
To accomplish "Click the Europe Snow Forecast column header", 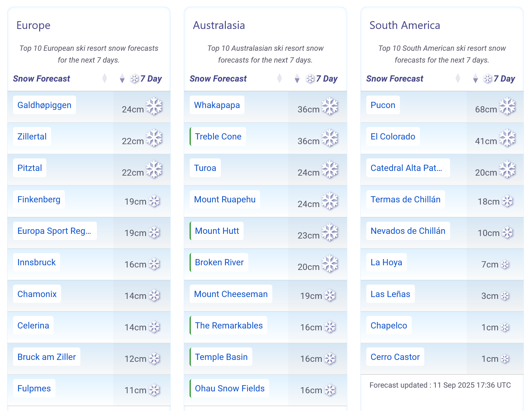I will (41, 79).
